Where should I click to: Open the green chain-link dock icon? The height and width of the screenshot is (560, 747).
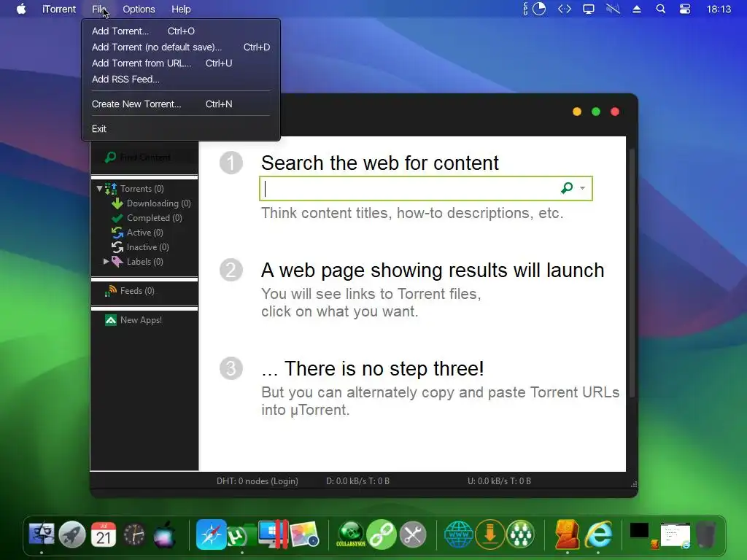click(382, 534)
